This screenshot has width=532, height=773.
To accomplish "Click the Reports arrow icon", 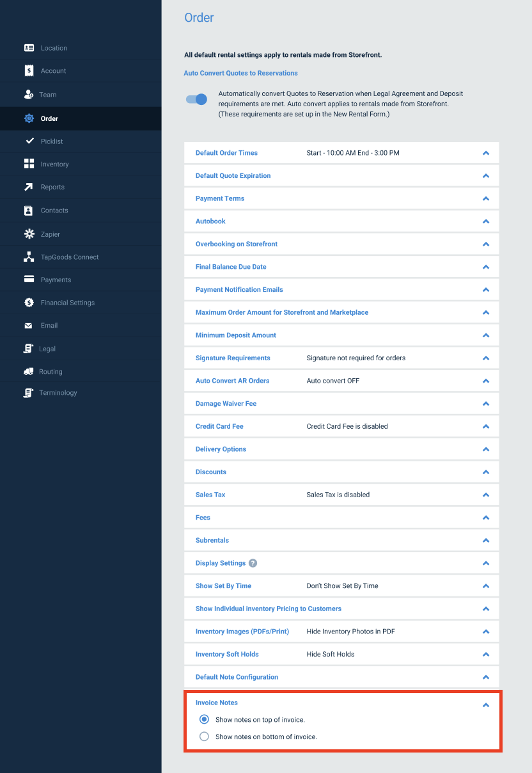I will pyautogui.click(x=29, y=187).
